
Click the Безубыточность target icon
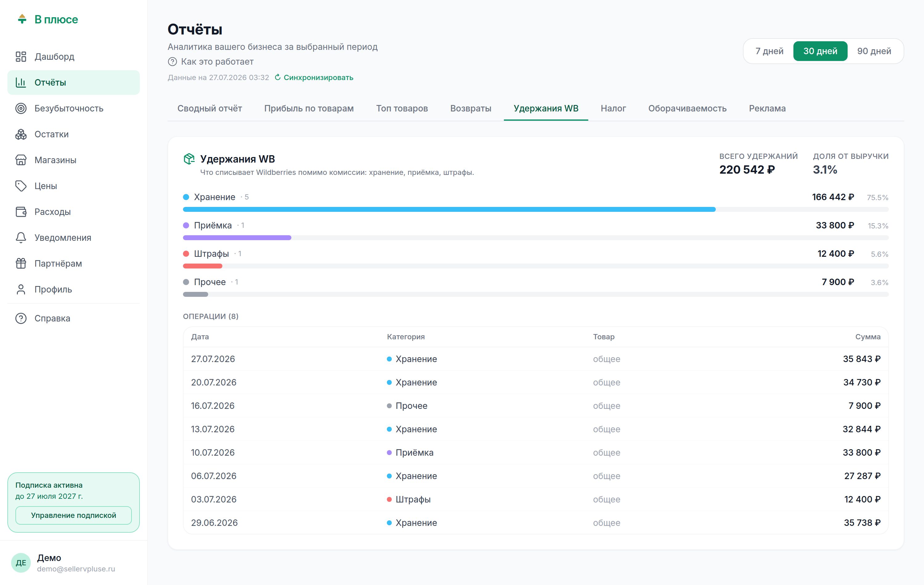tap(21, 108)
